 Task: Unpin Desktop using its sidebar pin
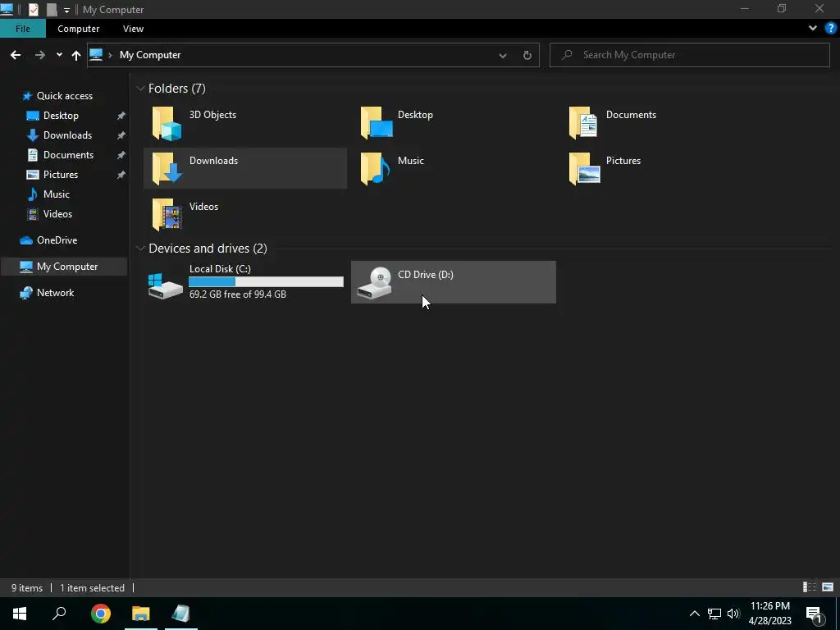121,116
